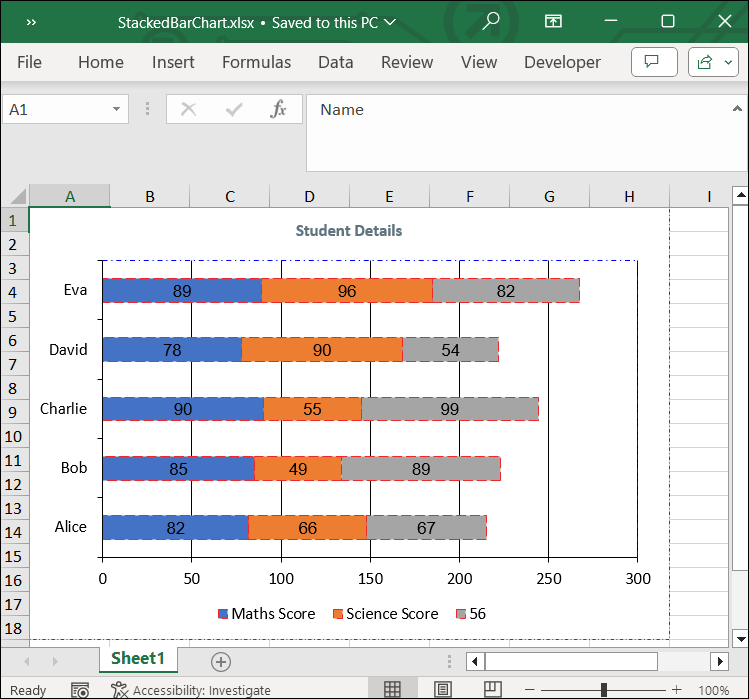This screenshot has height=699, width=749.
Task: Select row 17 header
Action: click(x=13, y=604)
